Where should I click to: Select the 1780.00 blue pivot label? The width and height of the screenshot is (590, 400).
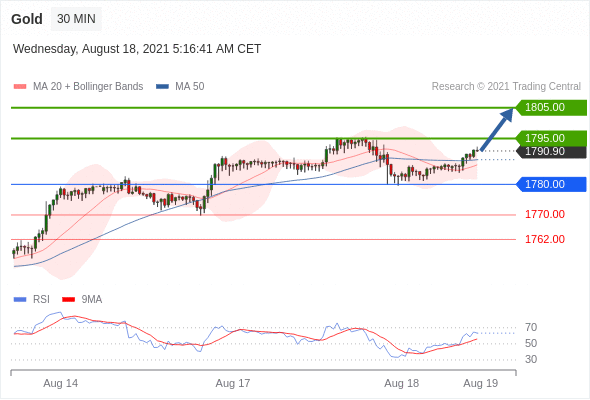point(551,184)
